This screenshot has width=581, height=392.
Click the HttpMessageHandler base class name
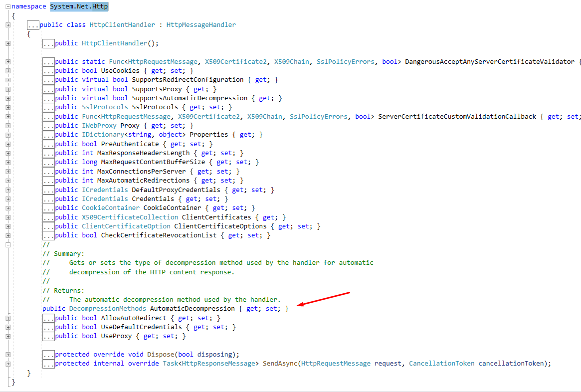(201, 25)
